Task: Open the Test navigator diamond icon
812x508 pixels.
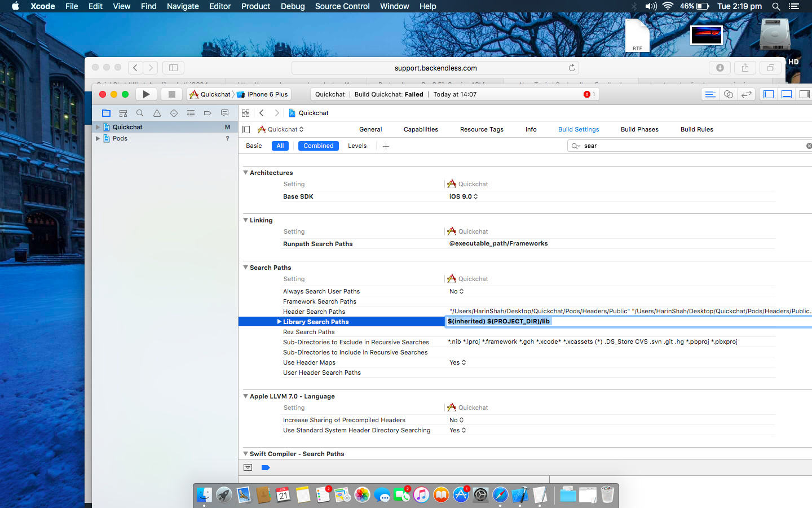Action: tap(174, 113)
